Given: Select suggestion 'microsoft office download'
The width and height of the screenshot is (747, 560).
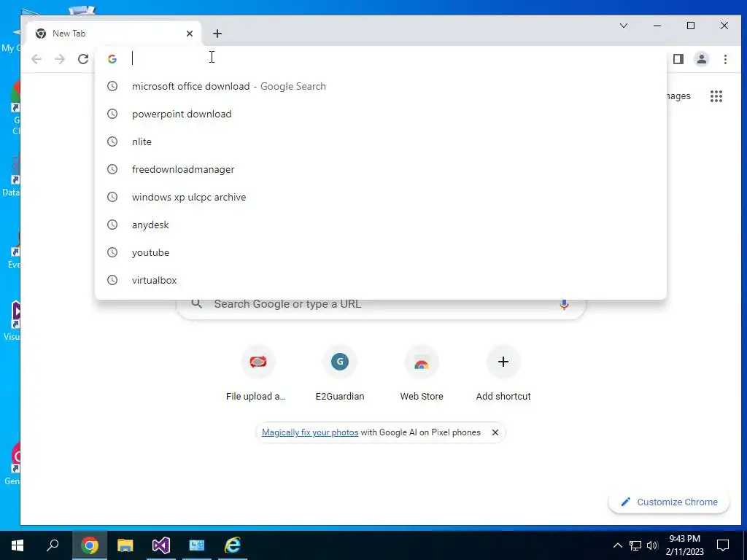Looking at the screenshot, I should coord(381,86).
